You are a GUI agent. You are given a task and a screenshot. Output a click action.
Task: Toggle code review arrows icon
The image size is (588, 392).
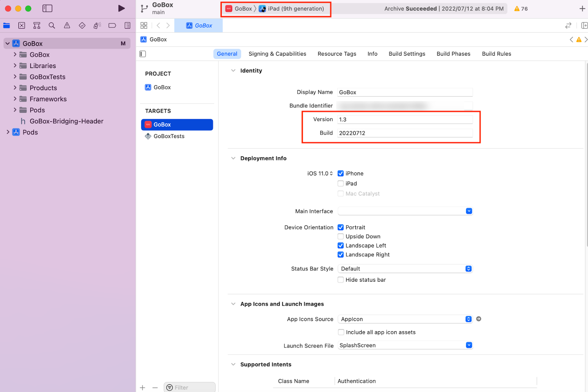tap(568, 25)
